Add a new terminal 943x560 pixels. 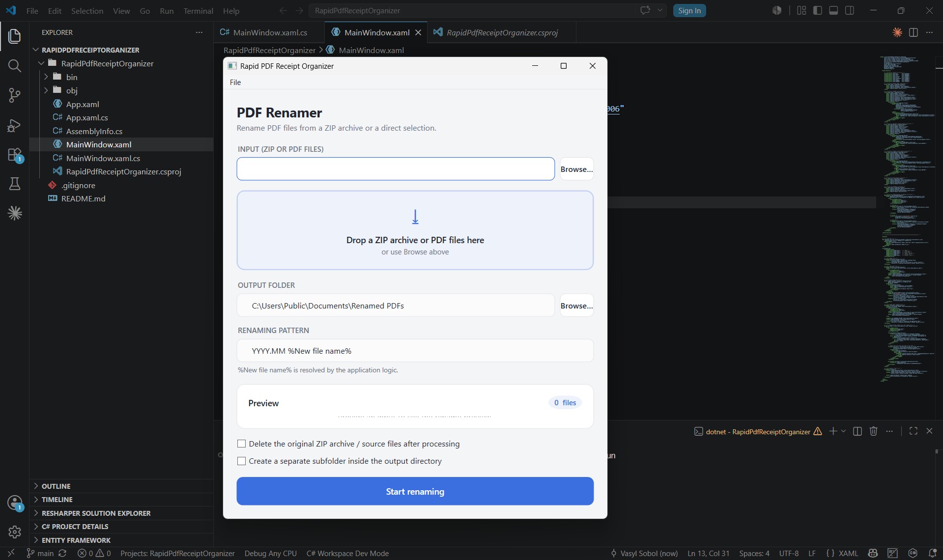tap(833, 431)
